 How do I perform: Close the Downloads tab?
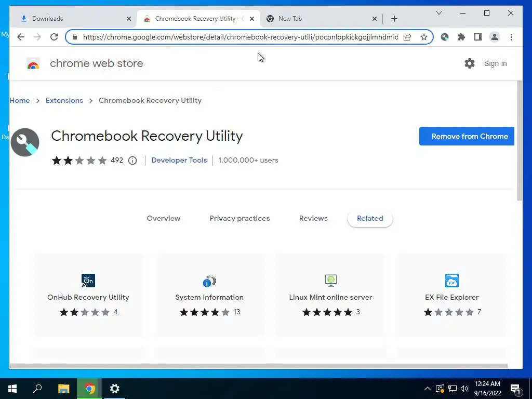click(129, 19)
